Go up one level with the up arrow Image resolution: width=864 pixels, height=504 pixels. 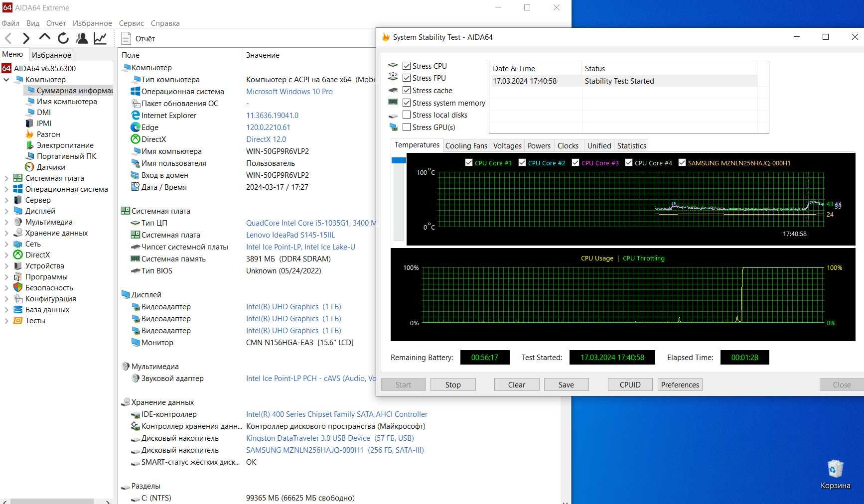[45, 38]
